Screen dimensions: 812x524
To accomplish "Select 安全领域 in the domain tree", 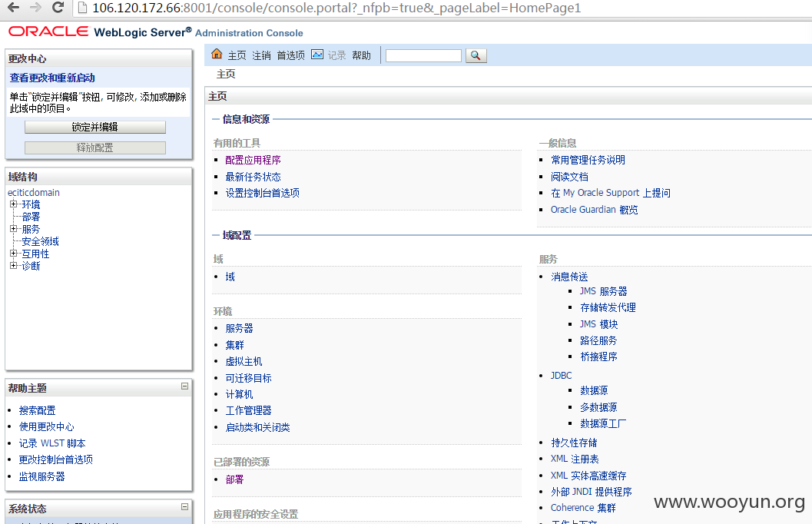I will point(40,241).
